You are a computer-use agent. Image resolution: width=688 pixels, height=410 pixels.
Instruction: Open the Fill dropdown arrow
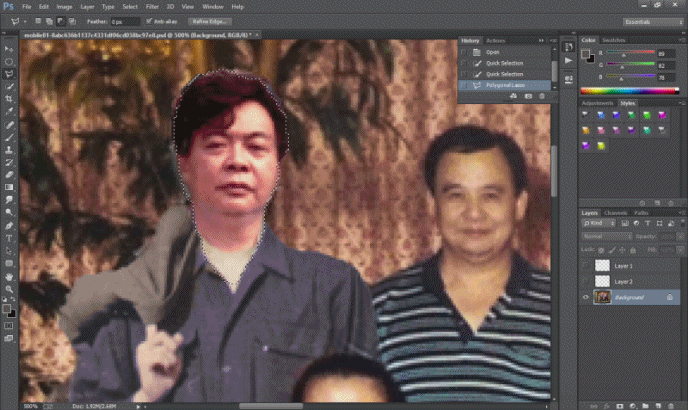[681, 250]
